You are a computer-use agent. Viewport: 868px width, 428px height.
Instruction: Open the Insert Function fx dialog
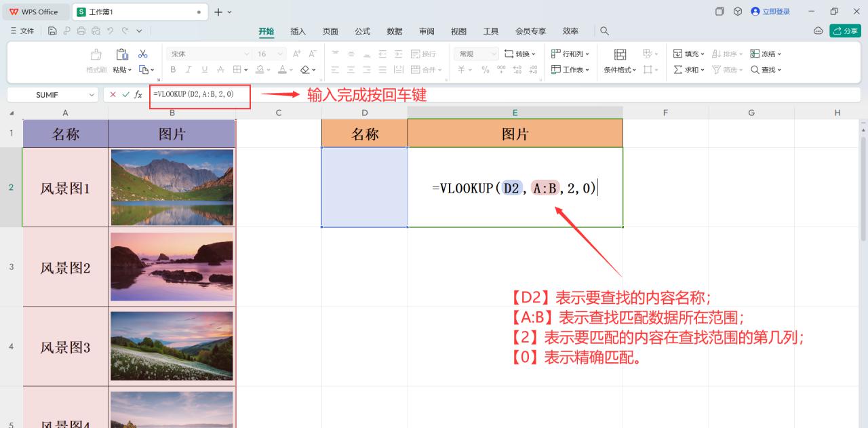(x=138, y=95)
